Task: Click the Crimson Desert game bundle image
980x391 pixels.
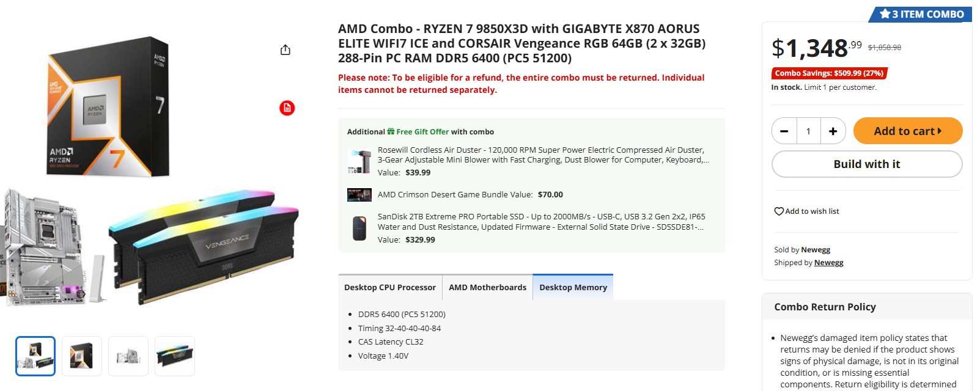Action: pos(359,195)
